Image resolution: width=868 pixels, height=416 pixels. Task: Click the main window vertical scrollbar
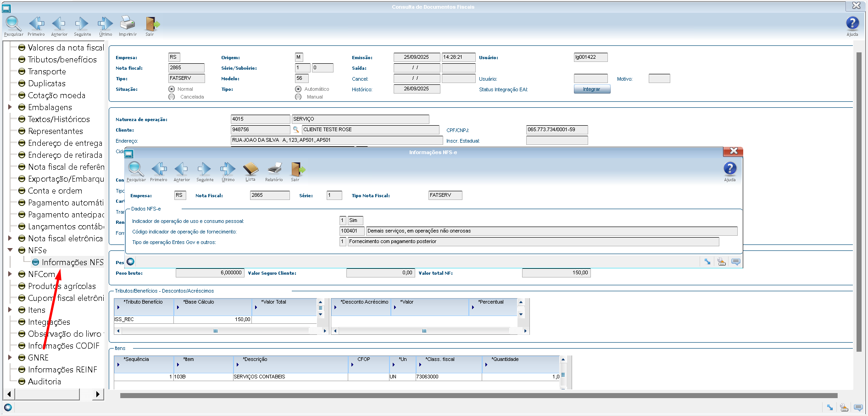(x=859, y=202)
